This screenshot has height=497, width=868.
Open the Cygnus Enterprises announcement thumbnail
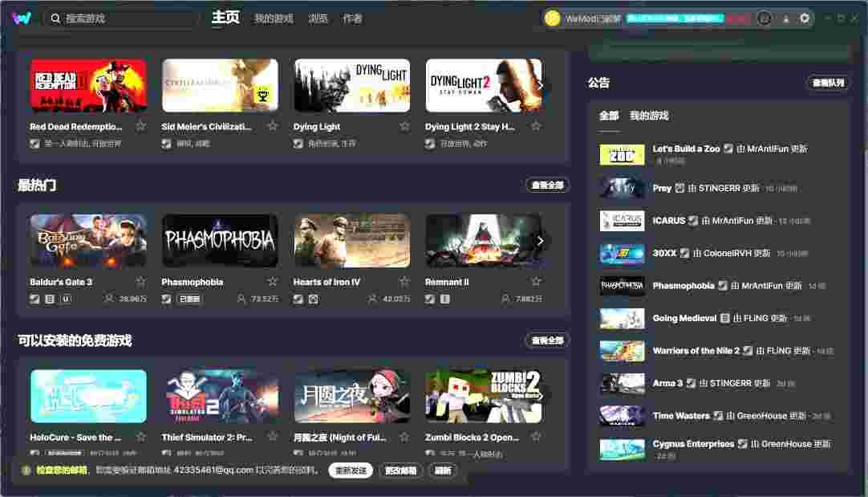(x=622, y=449)
